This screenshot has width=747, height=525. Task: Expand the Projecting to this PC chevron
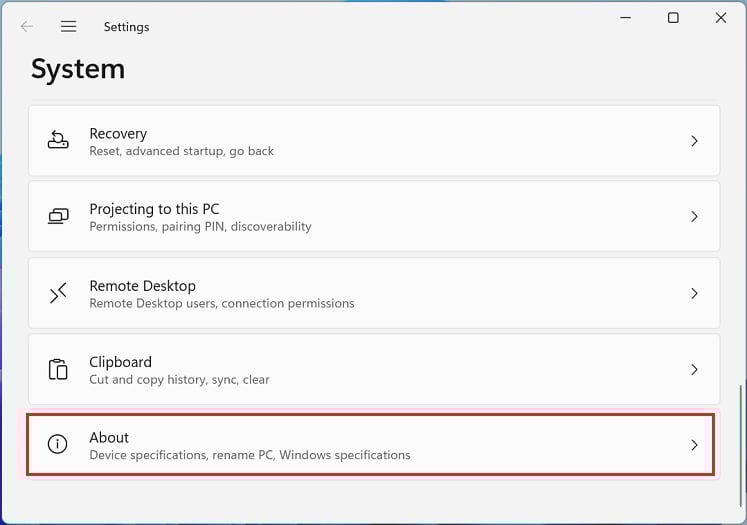[694, 217]
